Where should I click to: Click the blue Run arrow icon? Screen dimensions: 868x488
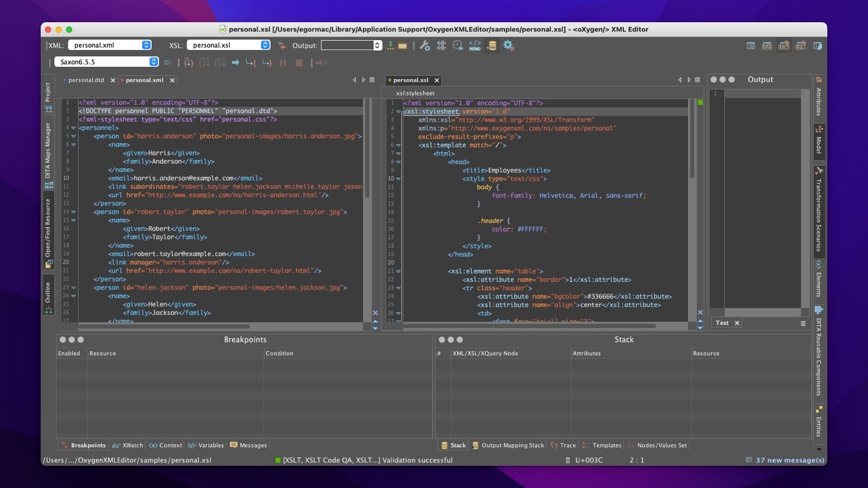(235, 63)
